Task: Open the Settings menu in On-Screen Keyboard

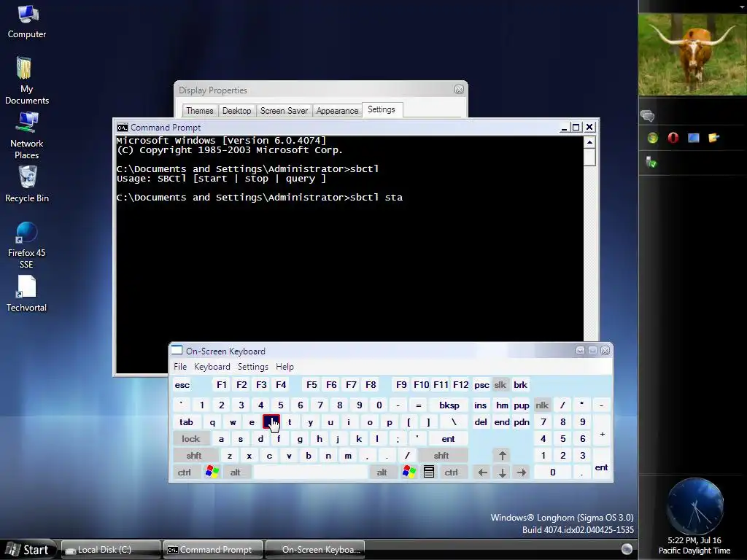Action: click(253, 367)
